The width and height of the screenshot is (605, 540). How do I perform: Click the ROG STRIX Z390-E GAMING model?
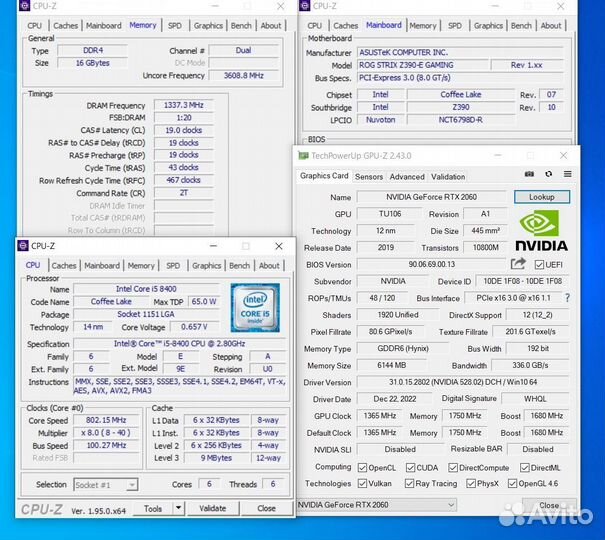422,65
